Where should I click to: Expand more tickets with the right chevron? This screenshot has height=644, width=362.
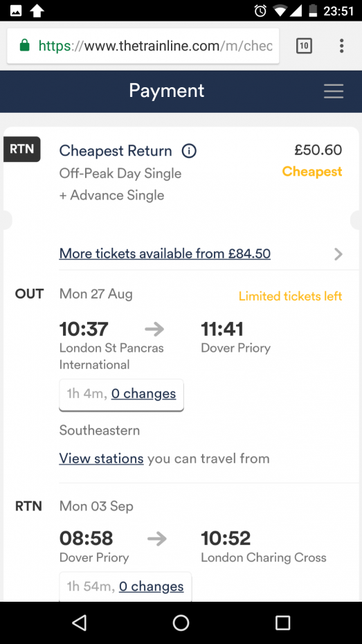[x=338, y=254]
